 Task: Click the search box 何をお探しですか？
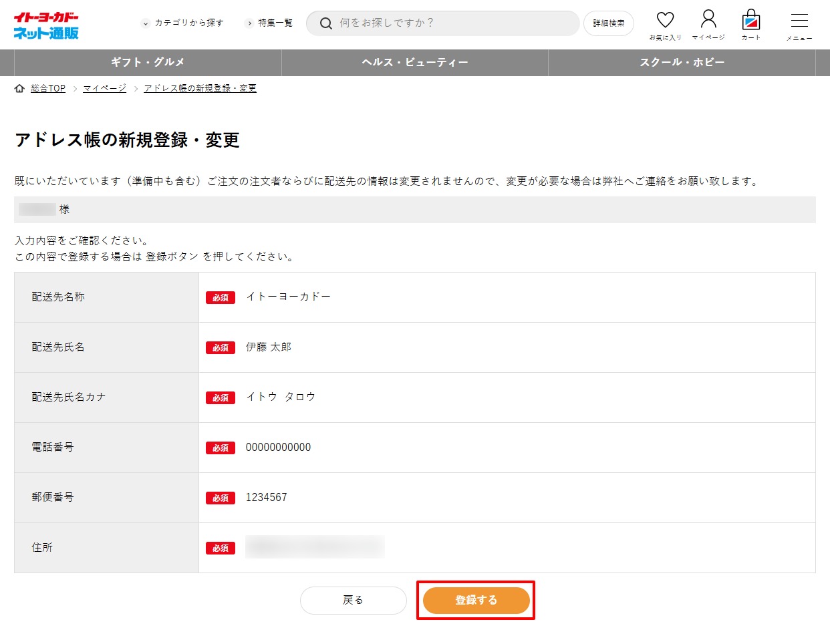click(454, 23)
